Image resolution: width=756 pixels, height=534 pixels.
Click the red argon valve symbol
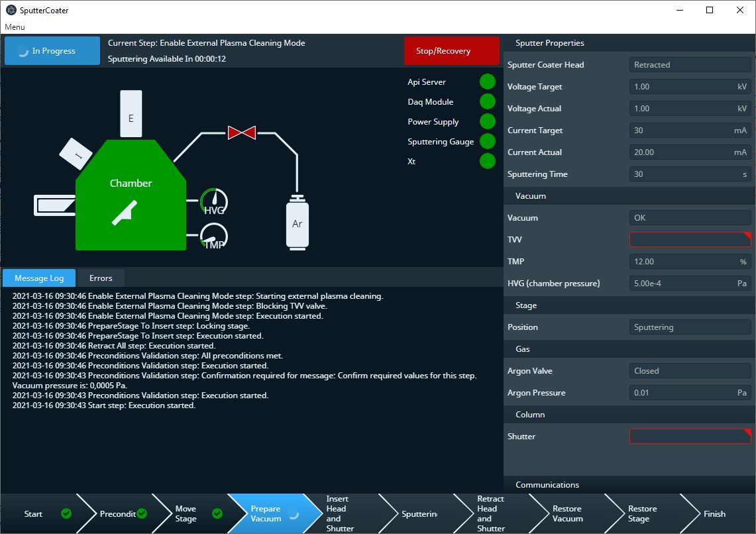[241, 133]
